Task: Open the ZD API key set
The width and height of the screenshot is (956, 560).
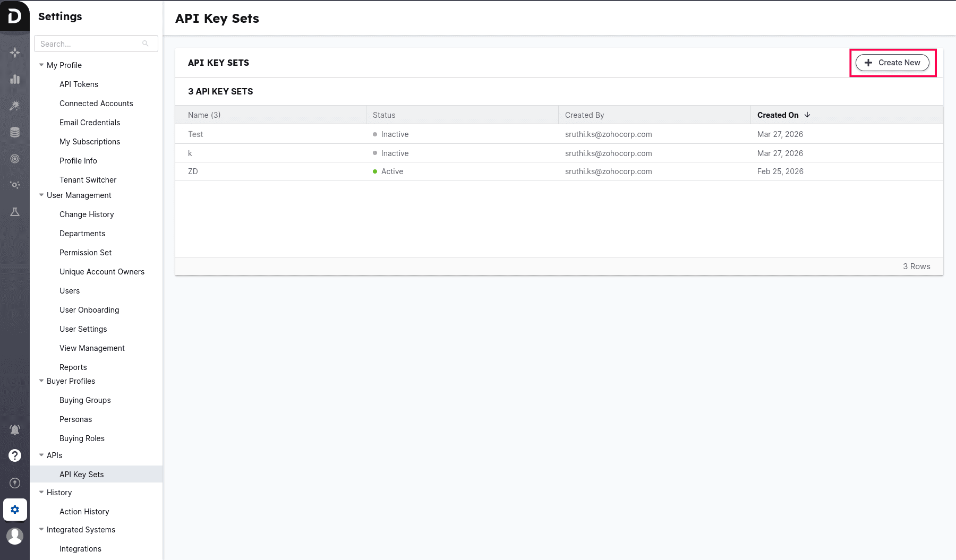Action: (193, 171)
